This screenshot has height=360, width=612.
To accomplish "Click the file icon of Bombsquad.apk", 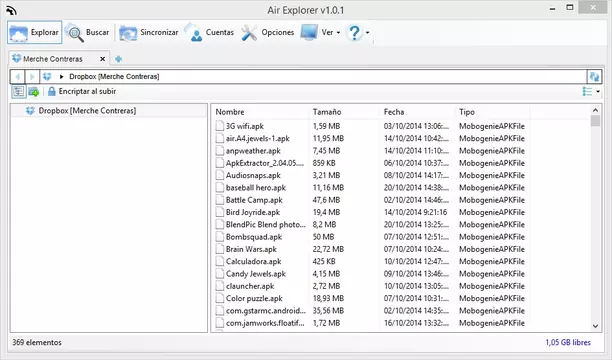I will (x=220, y=237).
